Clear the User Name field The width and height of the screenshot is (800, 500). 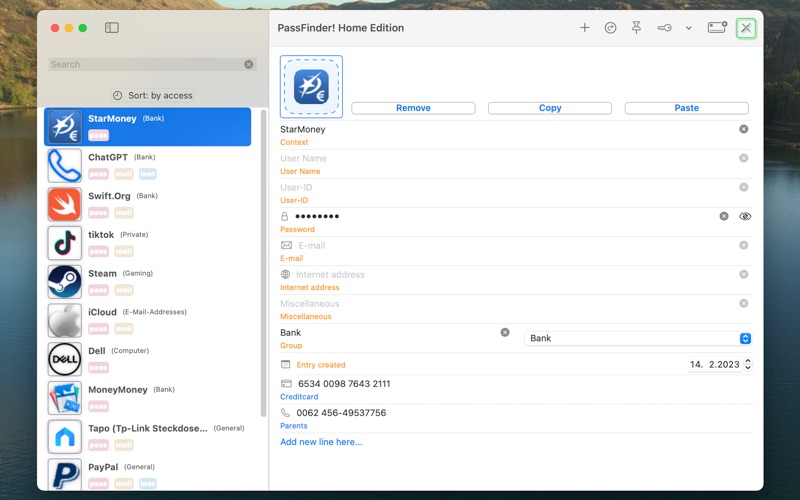pos(744,158)
